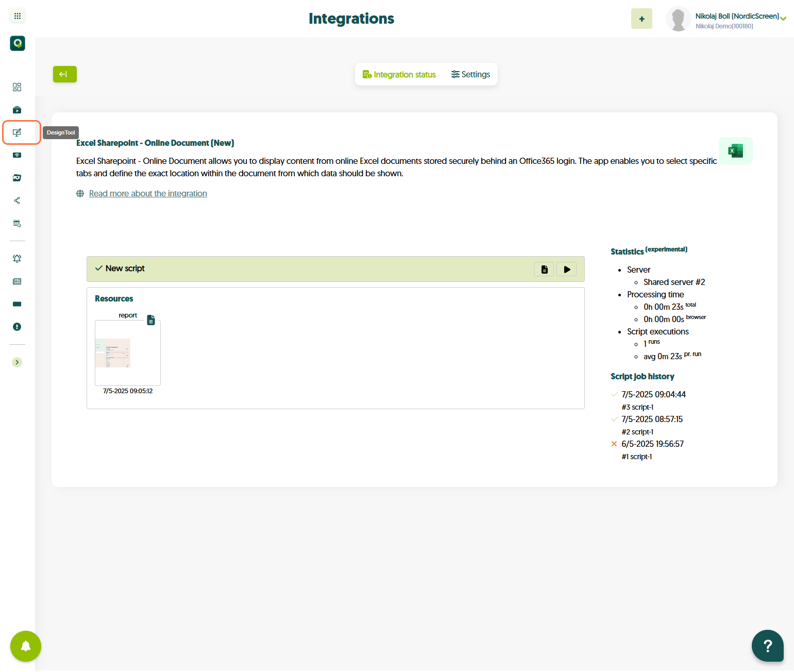Select job history entry 7/5-2025 08:57:15
This screenshot has width=794, height=672.
pos(652,419)
